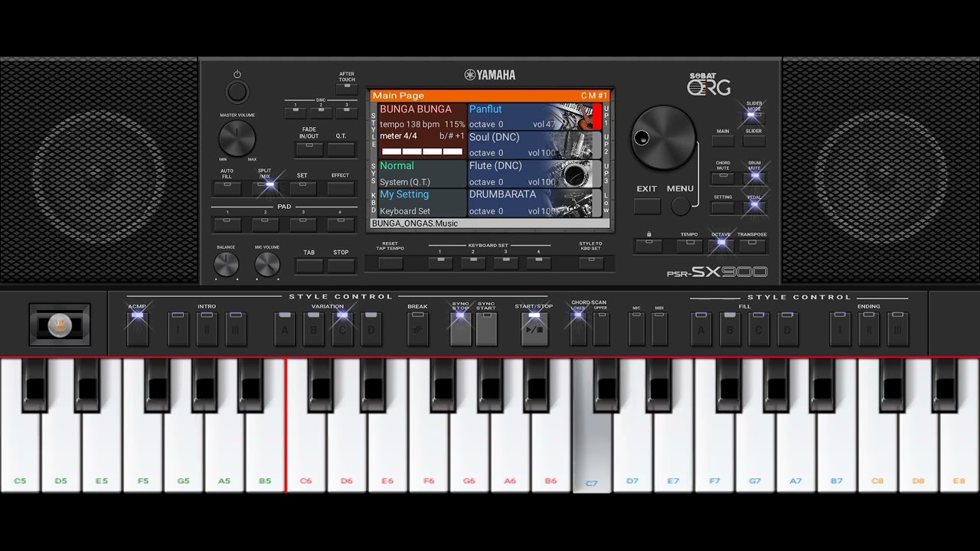
Task: Trigger Pad 2
Action: (265, 224)
